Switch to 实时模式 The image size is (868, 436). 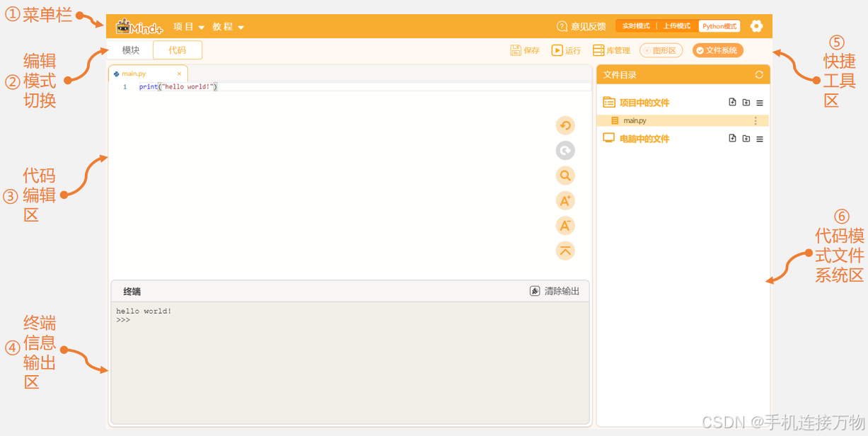[x=636, y=26]
